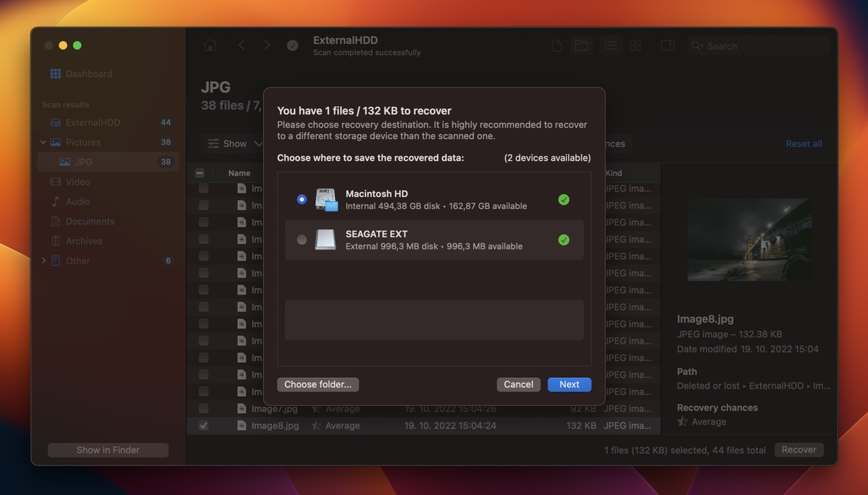Select Documents in the sidebar
This screenshot has width=868, height=495.
click(x=89, y=221)
